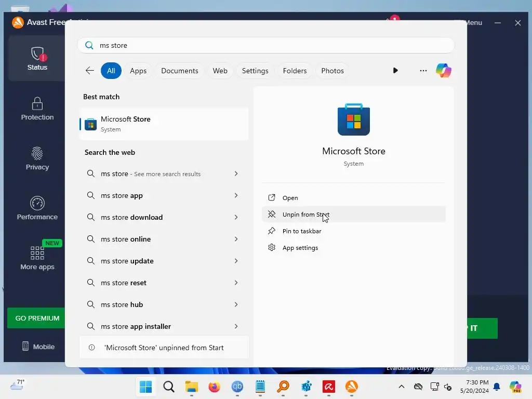Image resolution: width=532 pixels, height=399 pixels.
Task: Expand 'ms store update' suggestion arrow
Action: pyautogui.click(x=236, y=261)
